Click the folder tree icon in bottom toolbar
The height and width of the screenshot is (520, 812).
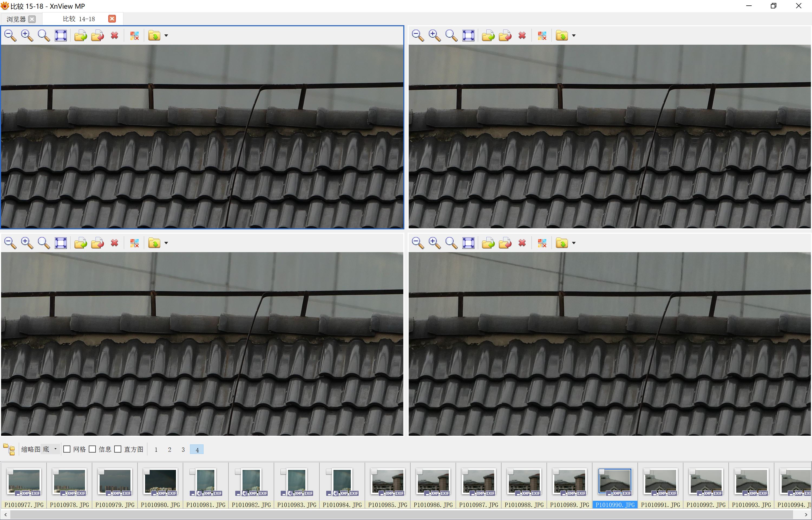pos(9,449)
